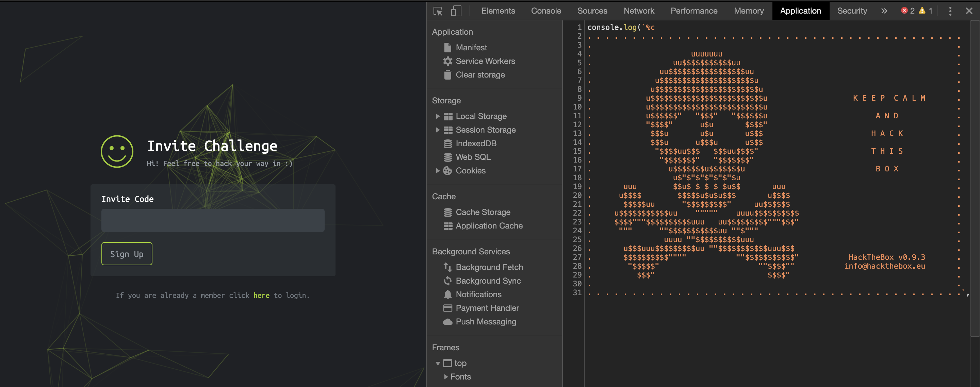Open Cache Storage in the Cache section
The image size is (980, 387).
483,212
